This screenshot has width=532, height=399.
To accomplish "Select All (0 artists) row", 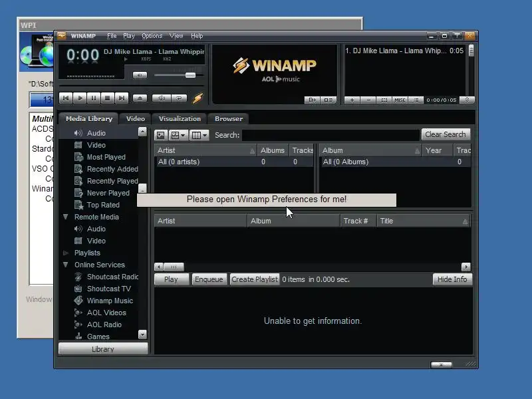I will coord(234,162).
